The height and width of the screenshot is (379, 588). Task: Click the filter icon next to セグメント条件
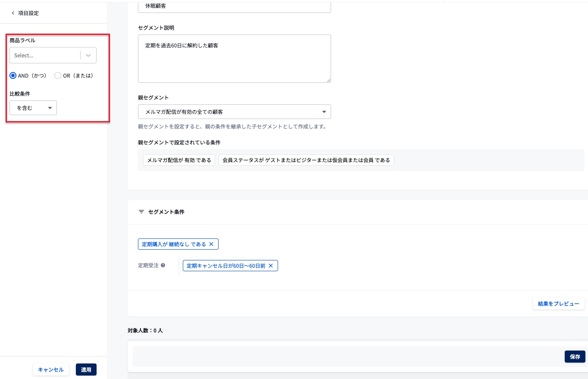click(141, 212)
